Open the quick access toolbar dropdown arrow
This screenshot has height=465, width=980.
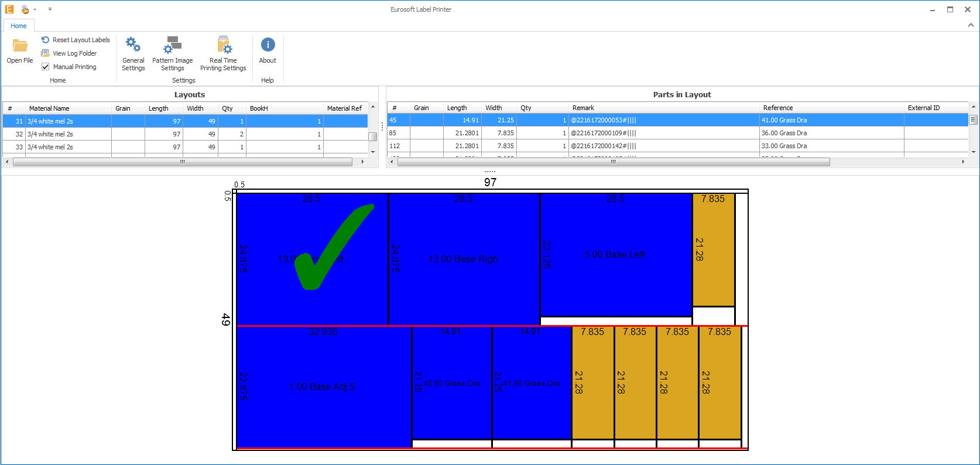50,9
